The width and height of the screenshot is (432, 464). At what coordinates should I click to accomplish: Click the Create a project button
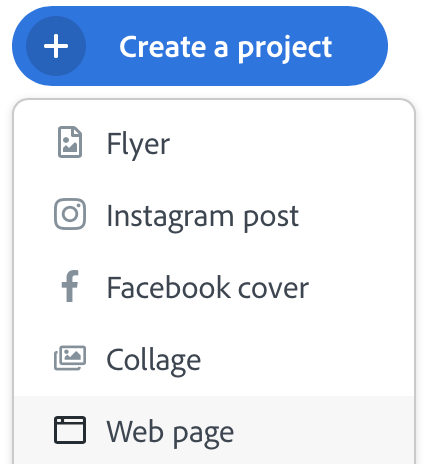[x=200, y=46]
